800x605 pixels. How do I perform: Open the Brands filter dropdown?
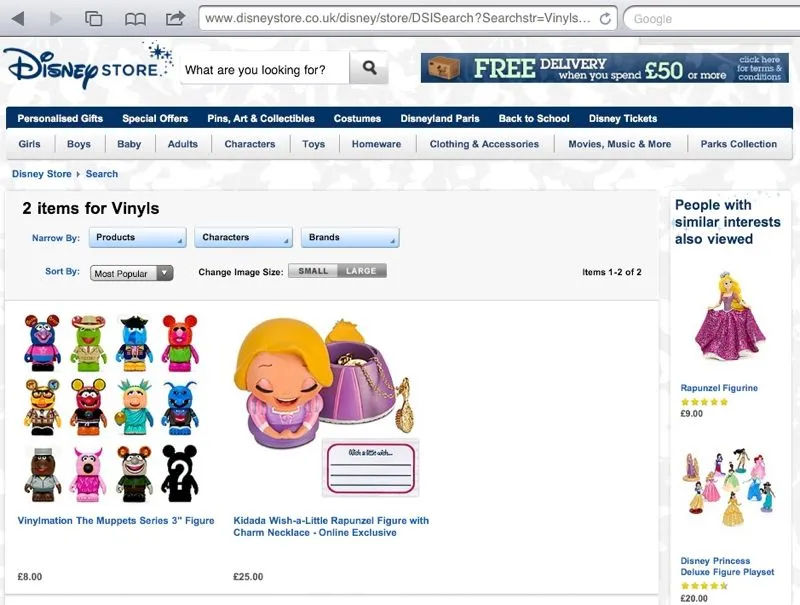(350, 238)
